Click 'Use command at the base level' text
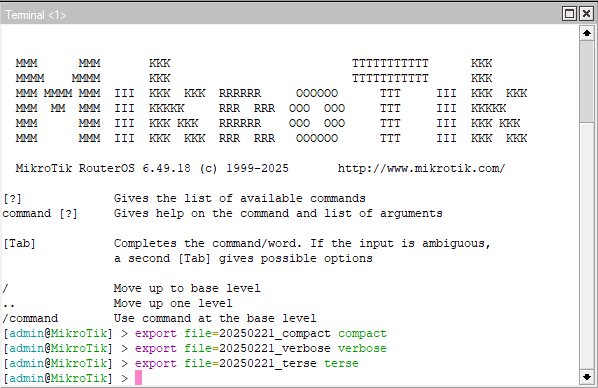Image resolution: width=598 pixels, height=388 pixels. [x=215, y=318]
